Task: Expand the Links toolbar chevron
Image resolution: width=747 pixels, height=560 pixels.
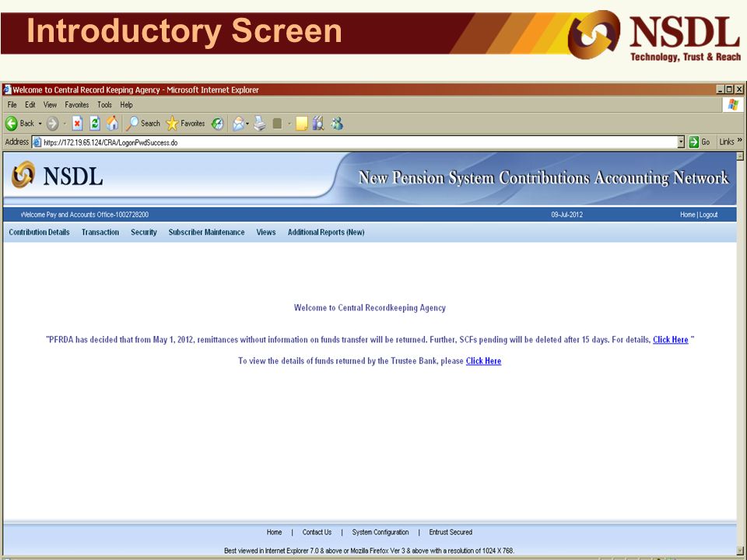Action: pyautogui.click(x=739, y=140)
